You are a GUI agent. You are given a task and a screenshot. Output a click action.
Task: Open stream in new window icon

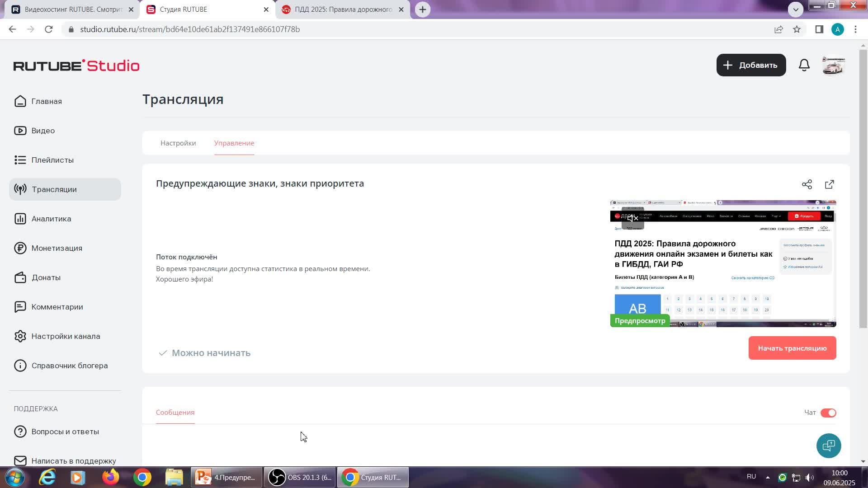tap(830, 184)
